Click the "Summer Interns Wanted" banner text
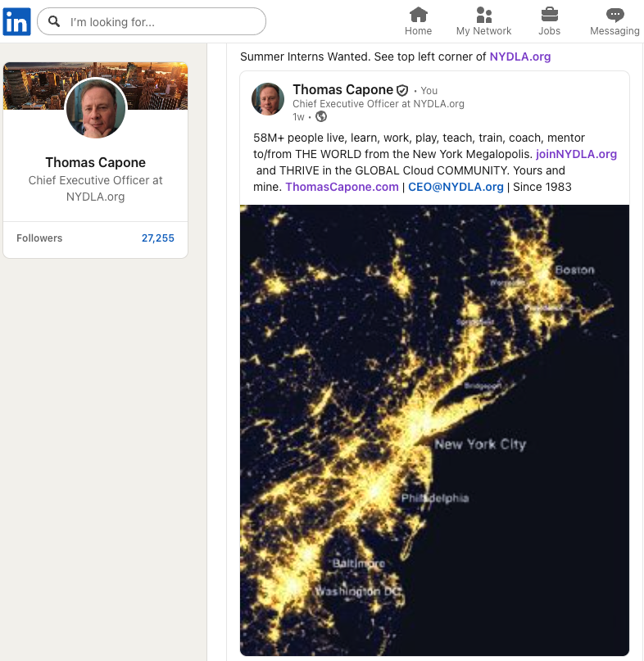The height and width of the screenshot is (661, 644). tap(304, 57)
